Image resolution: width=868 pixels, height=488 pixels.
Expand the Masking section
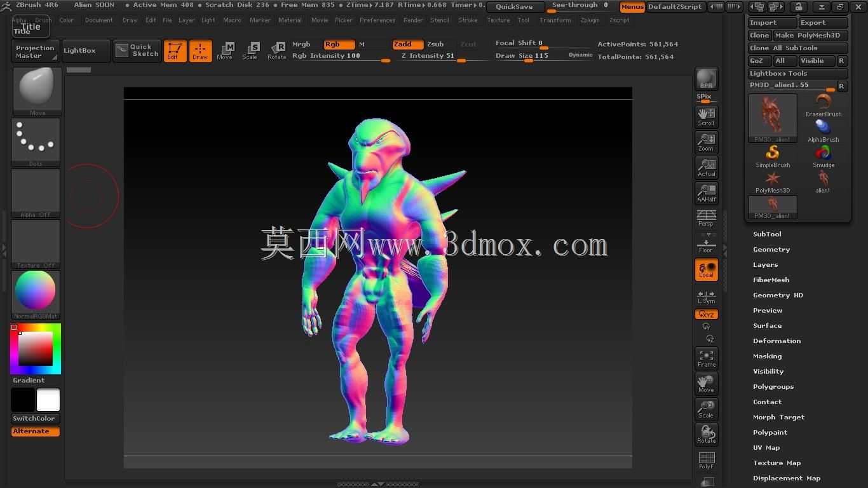point(767,356)
